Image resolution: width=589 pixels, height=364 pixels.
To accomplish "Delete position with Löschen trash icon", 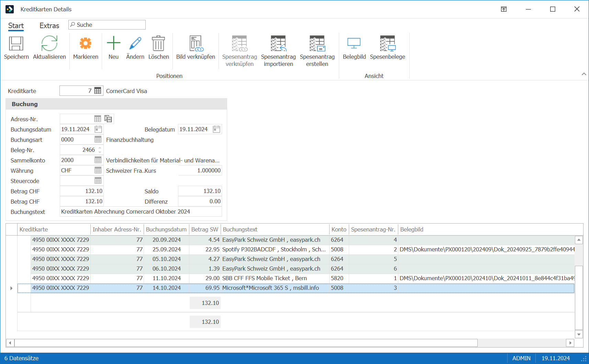I will click(158, 44).
